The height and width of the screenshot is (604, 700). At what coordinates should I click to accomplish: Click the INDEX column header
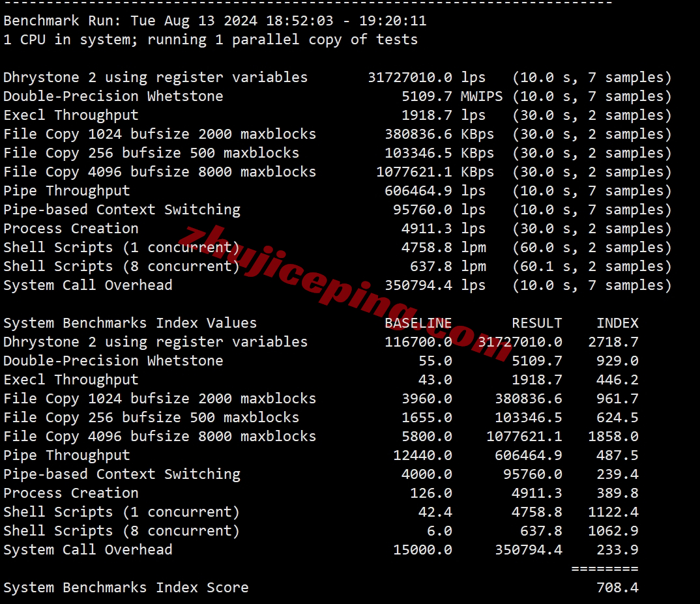coord(617,323)
